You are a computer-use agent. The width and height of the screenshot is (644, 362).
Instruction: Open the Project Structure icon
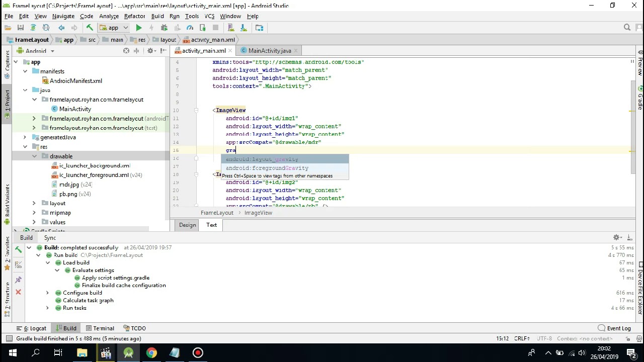[259, 28]
